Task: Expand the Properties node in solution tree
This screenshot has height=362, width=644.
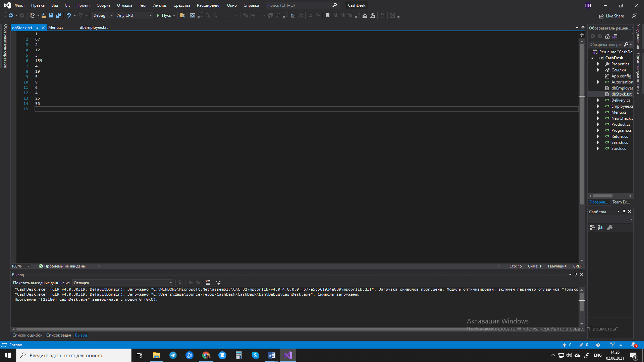Action: [598, 64]
